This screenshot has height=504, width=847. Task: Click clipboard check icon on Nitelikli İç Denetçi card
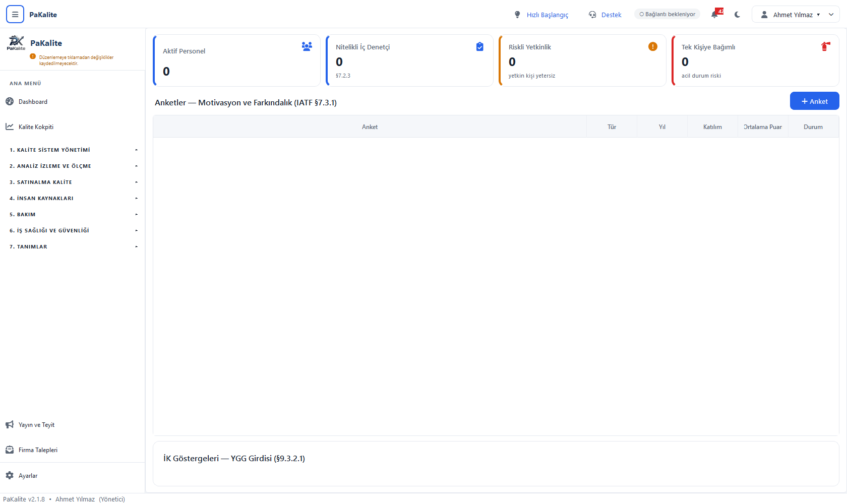479,46
